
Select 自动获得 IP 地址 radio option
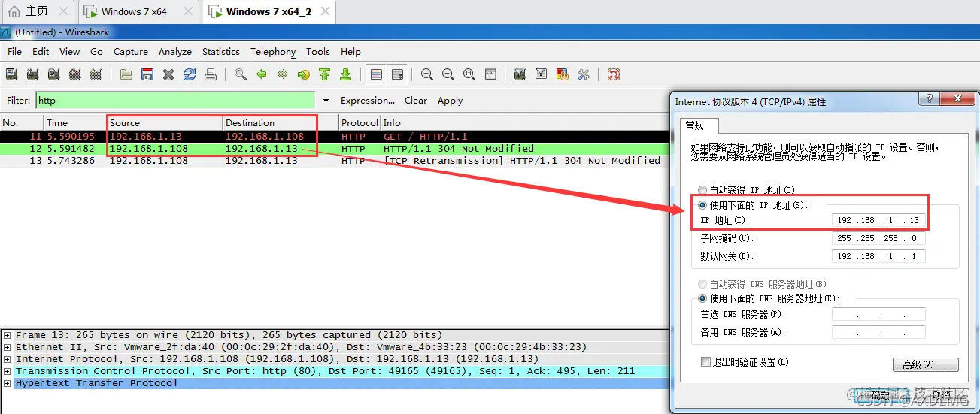[702, 190]
